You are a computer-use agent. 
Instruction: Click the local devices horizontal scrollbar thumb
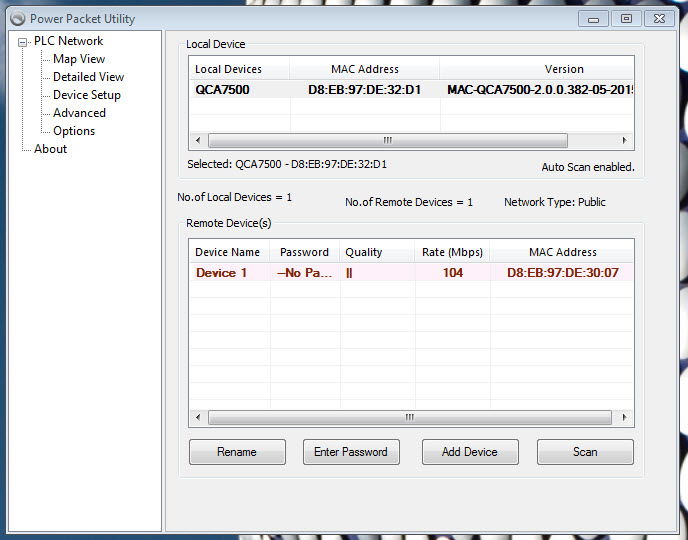[x=388, y=140]
